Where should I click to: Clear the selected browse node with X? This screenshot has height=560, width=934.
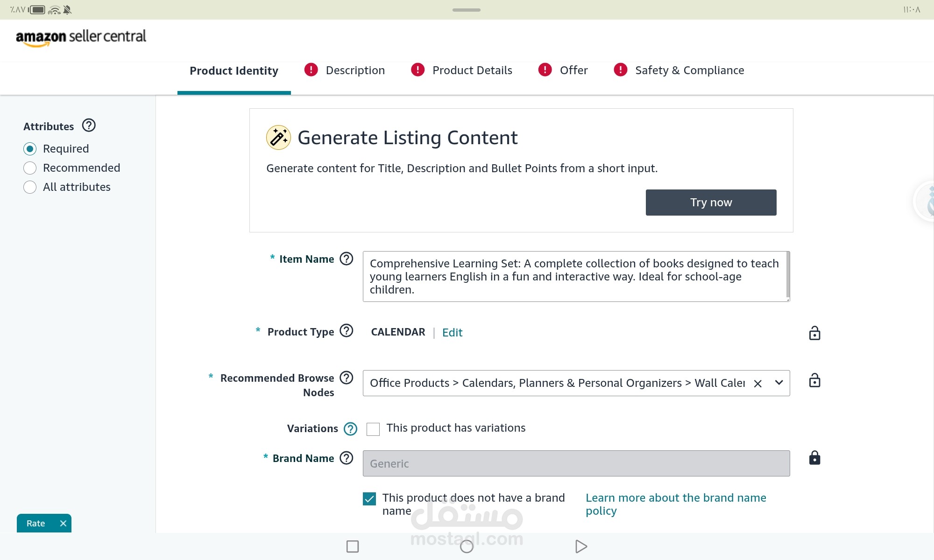pyautogui.click(x=757, y=384)
